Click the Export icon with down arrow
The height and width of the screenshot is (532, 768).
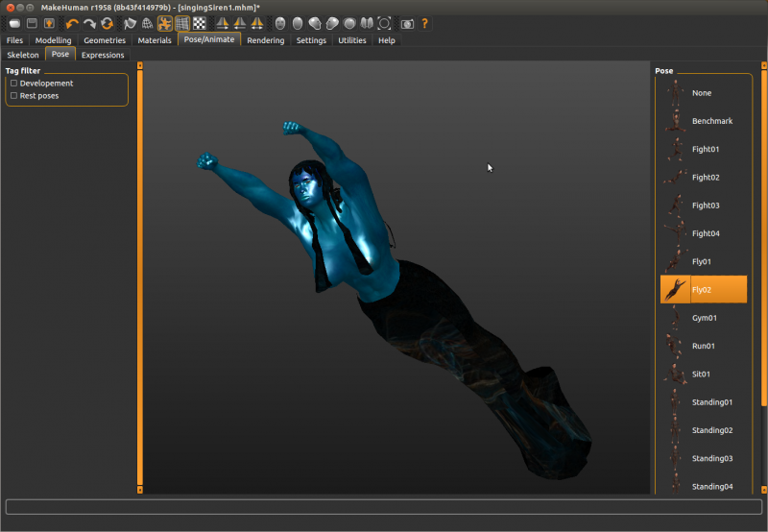click(x=48, y=23)
